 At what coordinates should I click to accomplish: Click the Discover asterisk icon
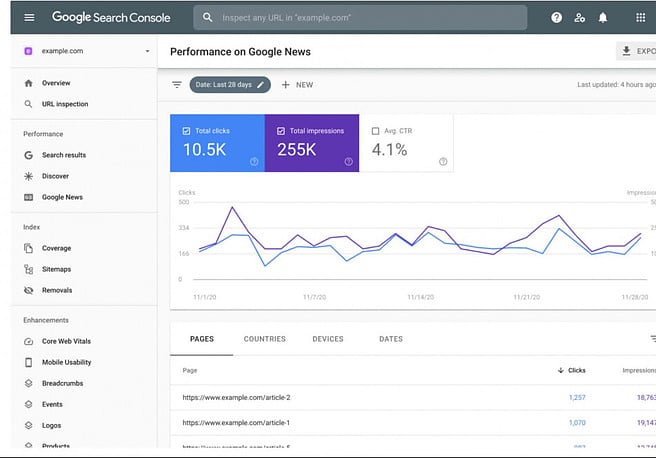(28, 176)
